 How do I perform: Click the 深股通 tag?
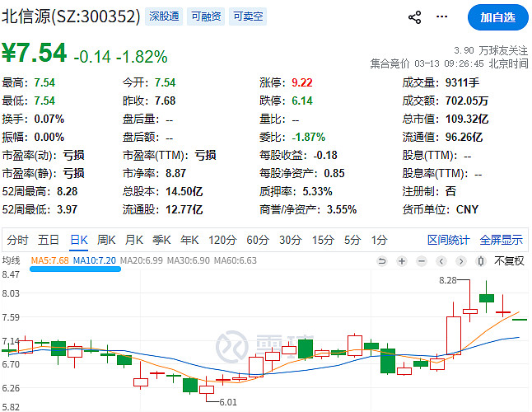164,16
